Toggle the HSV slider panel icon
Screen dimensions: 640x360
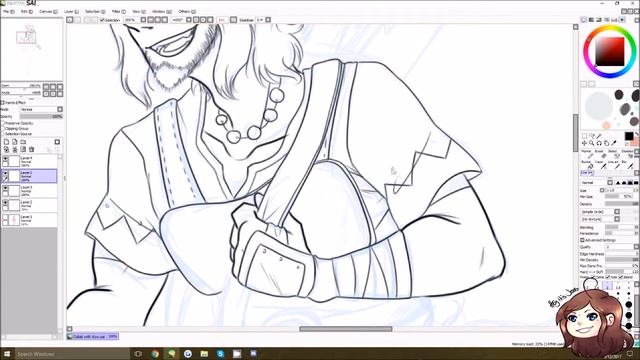coord(599,20)
